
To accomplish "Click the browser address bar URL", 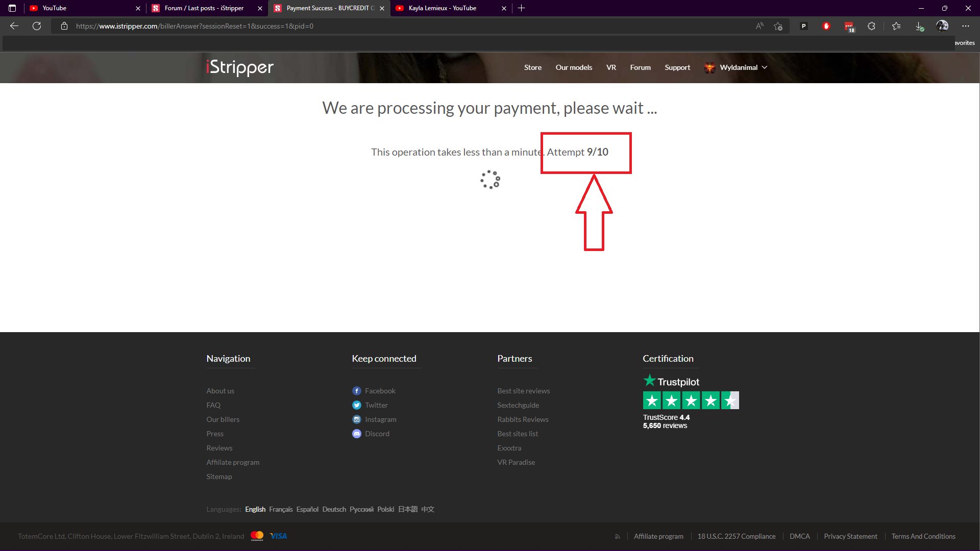I will [194, 26].
